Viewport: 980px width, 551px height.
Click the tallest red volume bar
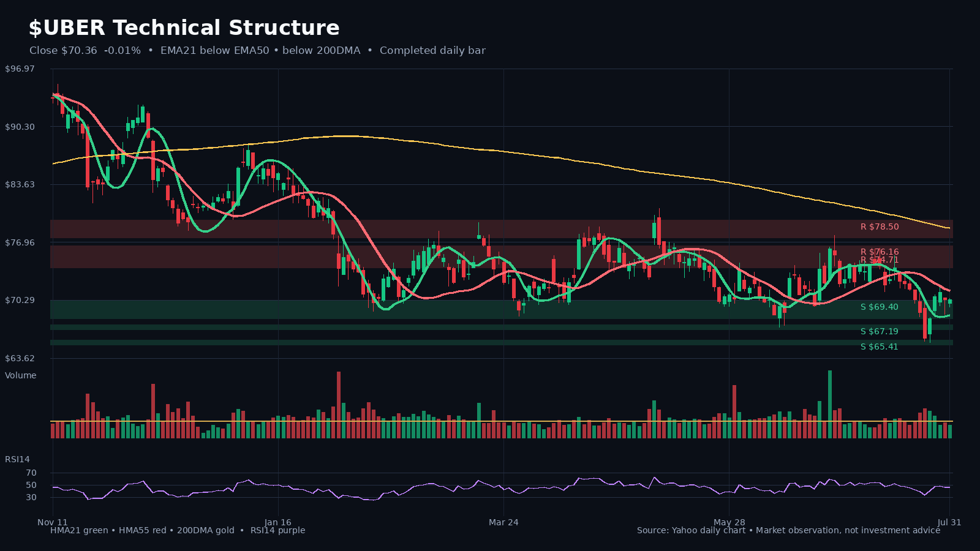tap(339, 405)
